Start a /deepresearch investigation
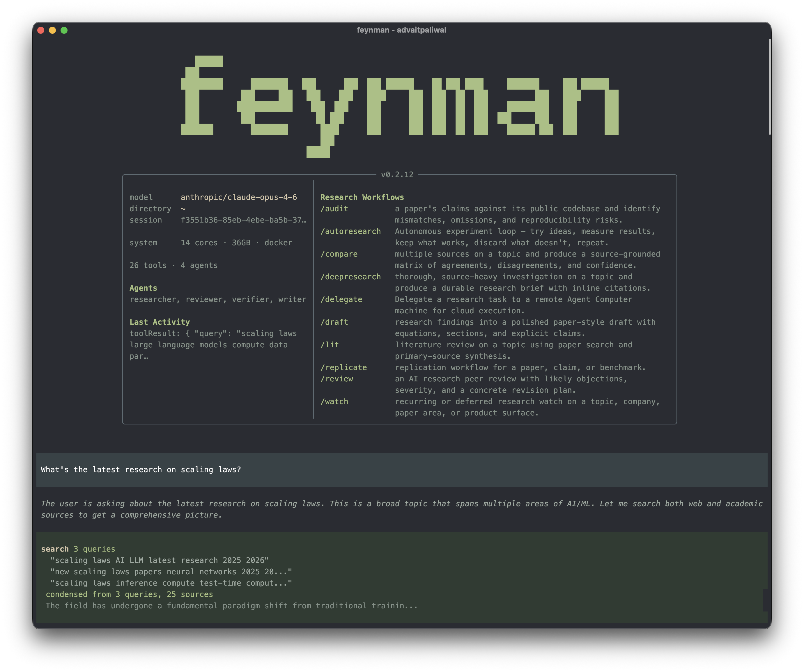Image resolution: width=804 pixels, height=672 pixels. 350,276
